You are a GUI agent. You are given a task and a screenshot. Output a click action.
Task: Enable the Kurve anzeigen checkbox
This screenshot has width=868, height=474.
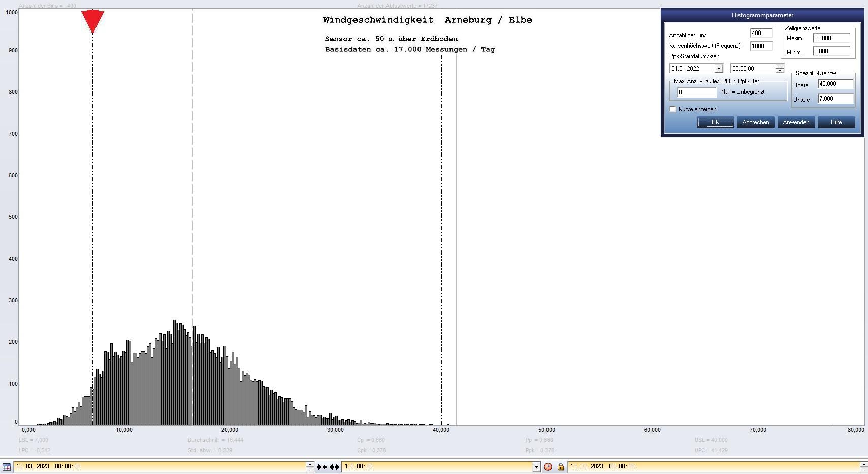[x=673, y=109]
